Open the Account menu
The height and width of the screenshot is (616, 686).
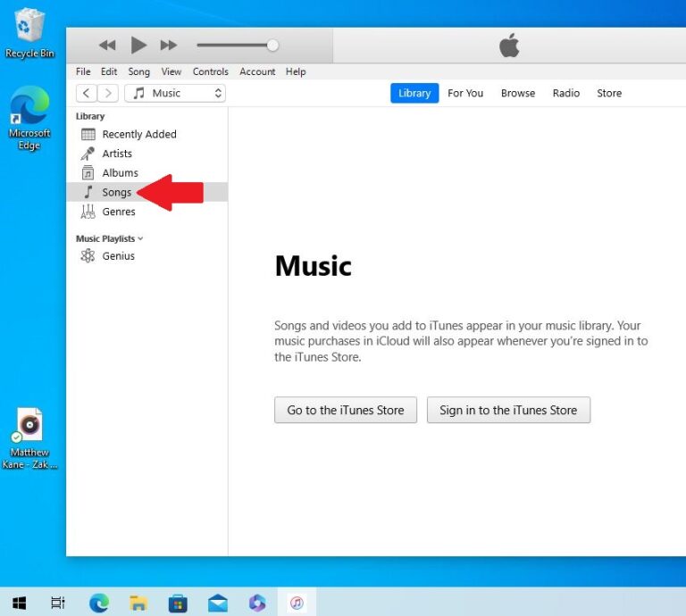click(257, 71)
